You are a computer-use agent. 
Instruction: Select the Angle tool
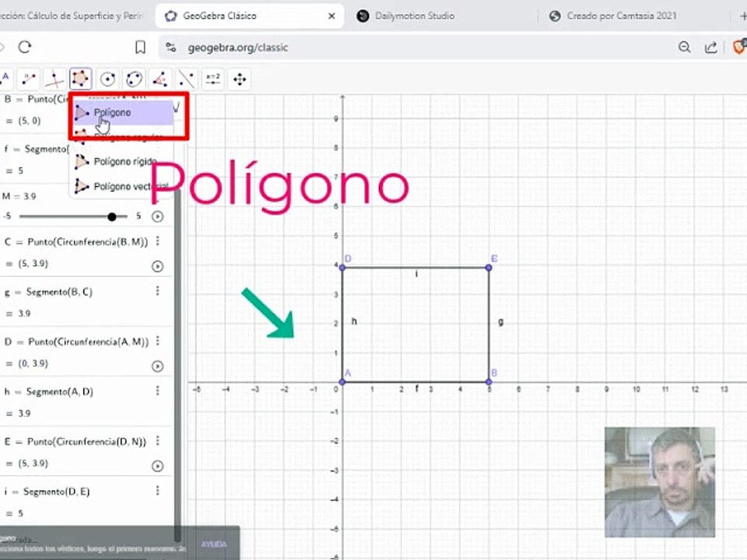160,79
